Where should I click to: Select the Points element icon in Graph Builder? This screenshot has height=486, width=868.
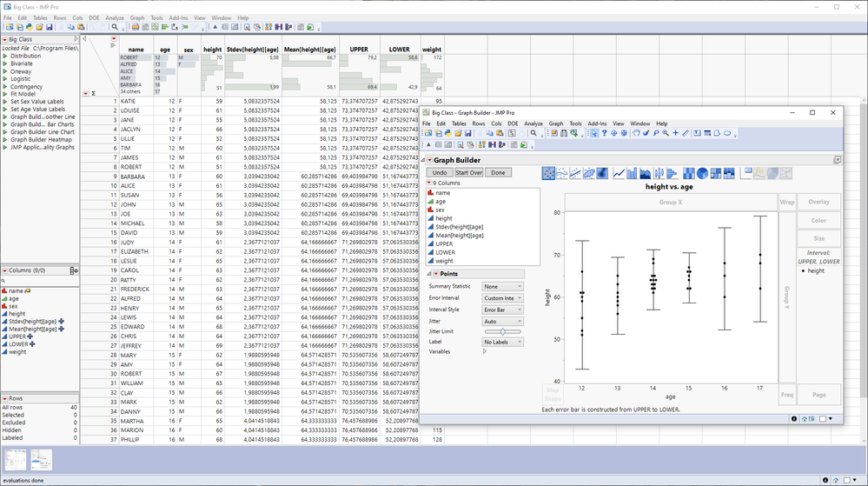pyautogui.click(x=548, y=174)
